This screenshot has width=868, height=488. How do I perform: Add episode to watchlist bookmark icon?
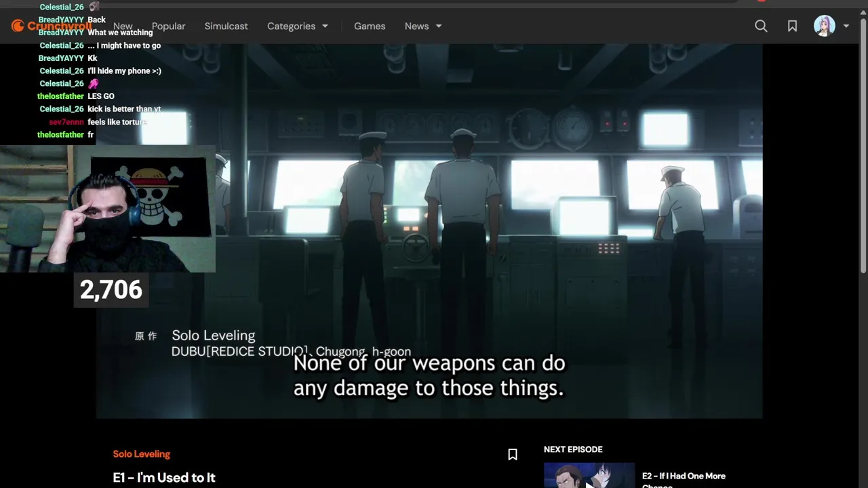[513, 455]
